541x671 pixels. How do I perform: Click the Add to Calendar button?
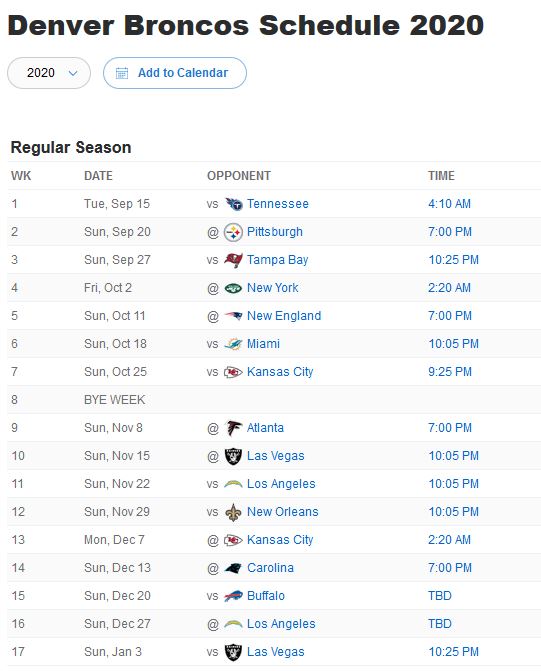pyautogui.click(x=175, y=73)
